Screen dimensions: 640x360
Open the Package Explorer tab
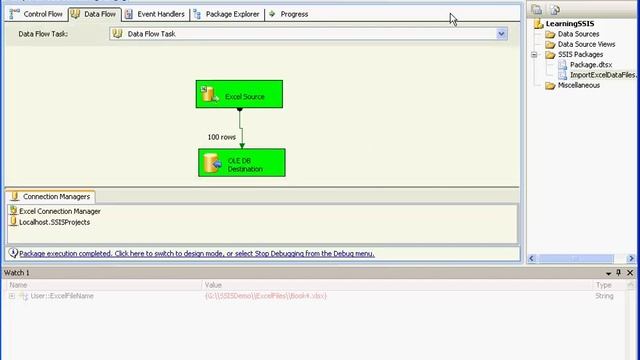click(227, 14)
